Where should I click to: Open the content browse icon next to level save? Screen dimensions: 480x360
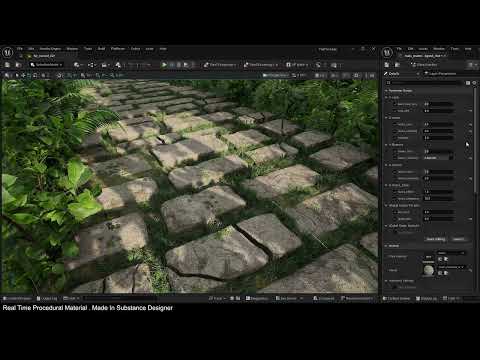18,65
